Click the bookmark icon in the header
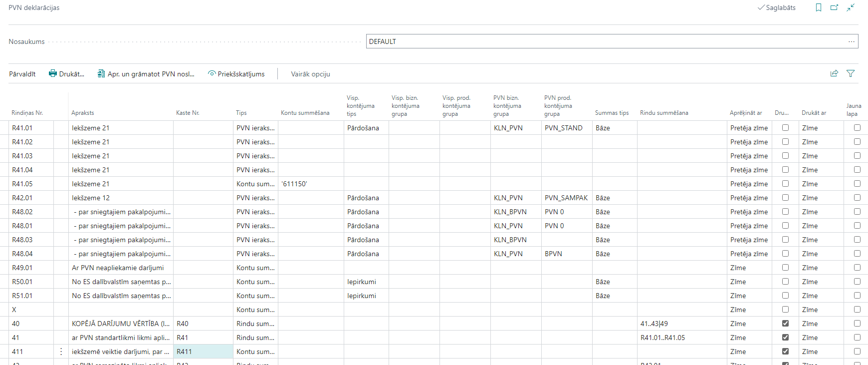The height and width of the screenshot is (365, 868). coord(819,7)
